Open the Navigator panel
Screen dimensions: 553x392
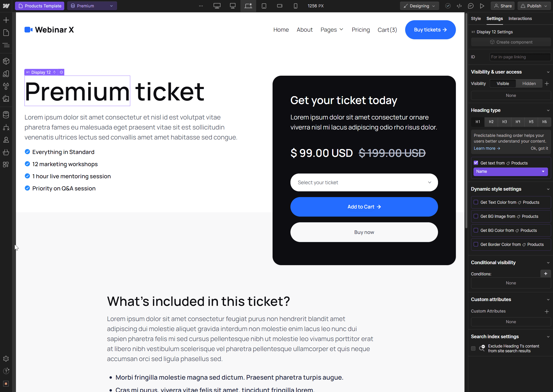pos(6,45)
